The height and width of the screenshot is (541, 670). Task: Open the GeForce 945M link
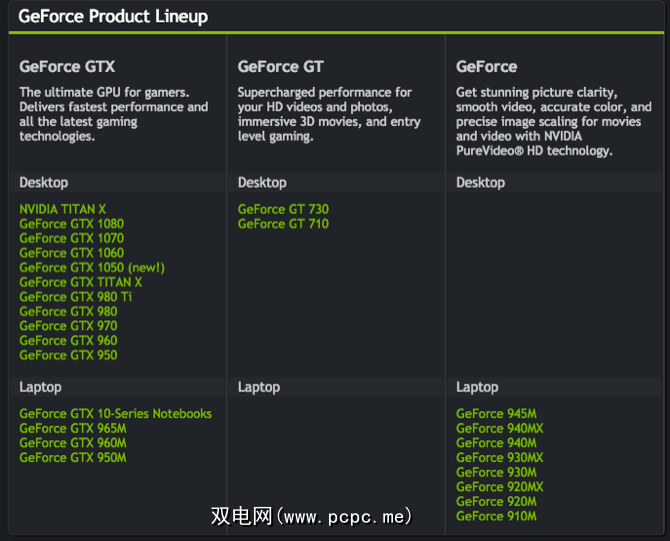pos(496,414)
